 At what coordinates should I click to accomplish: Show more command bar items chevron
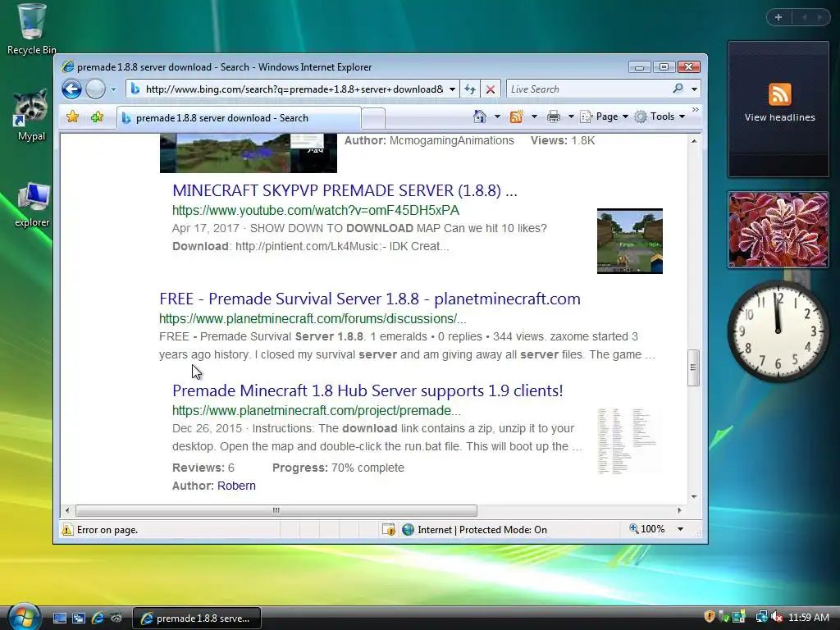point(696,110)
